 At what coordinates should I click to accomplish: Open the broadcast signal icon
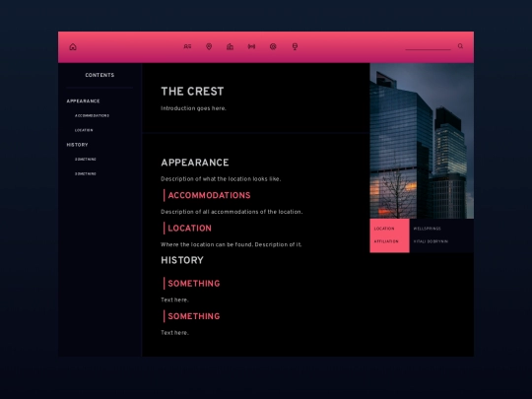(x=251, y=46)
